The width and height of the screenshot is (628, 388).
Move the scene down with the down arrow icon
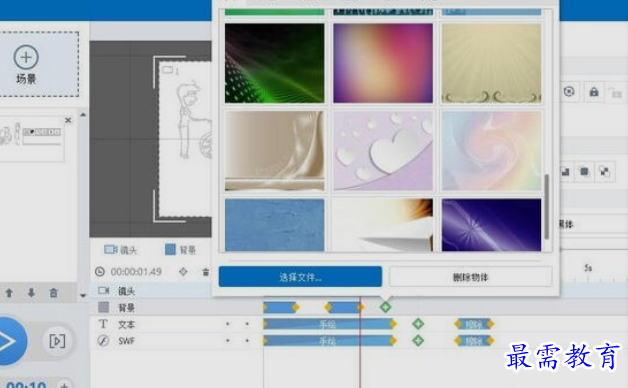31,293
